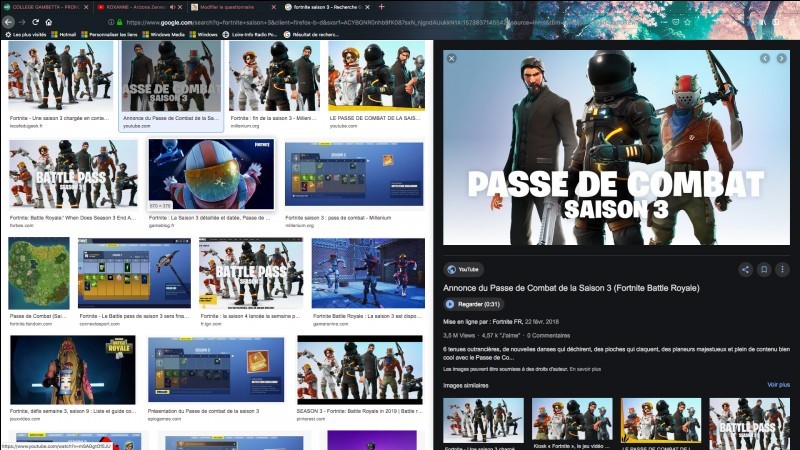Open similar image labeled Kiosk Fortnite
Screen dimensions: 800x450
coord(572,420)
